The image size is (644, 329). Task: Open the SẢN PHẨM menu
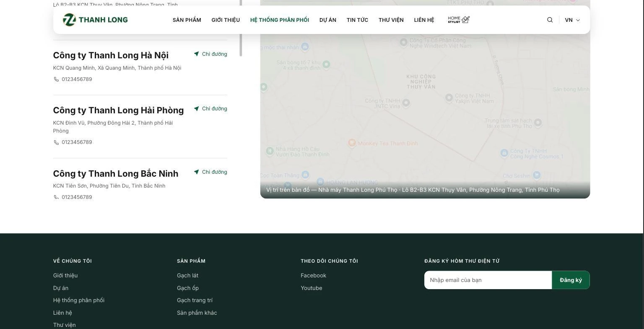tap(187, 20)
